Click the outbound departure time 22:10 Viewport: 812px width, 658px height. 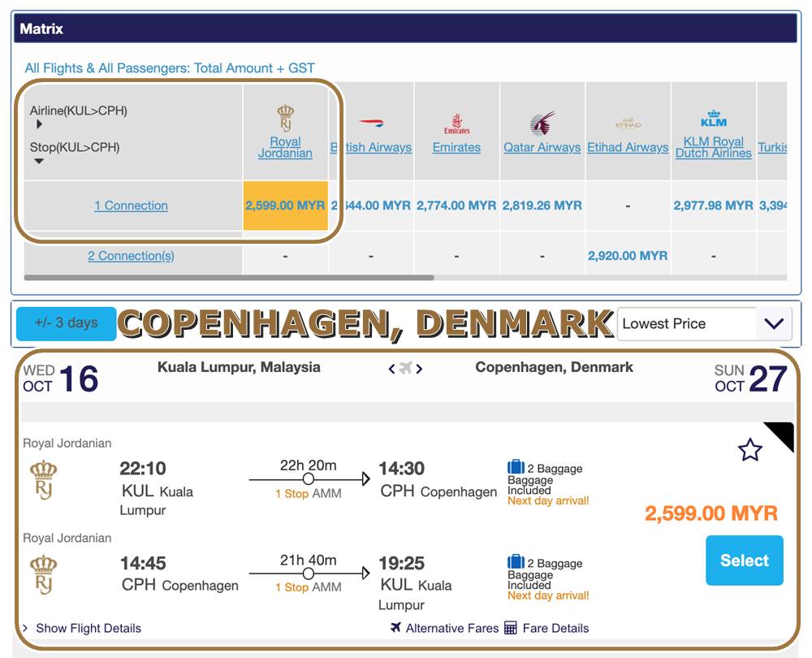point(143,469)
